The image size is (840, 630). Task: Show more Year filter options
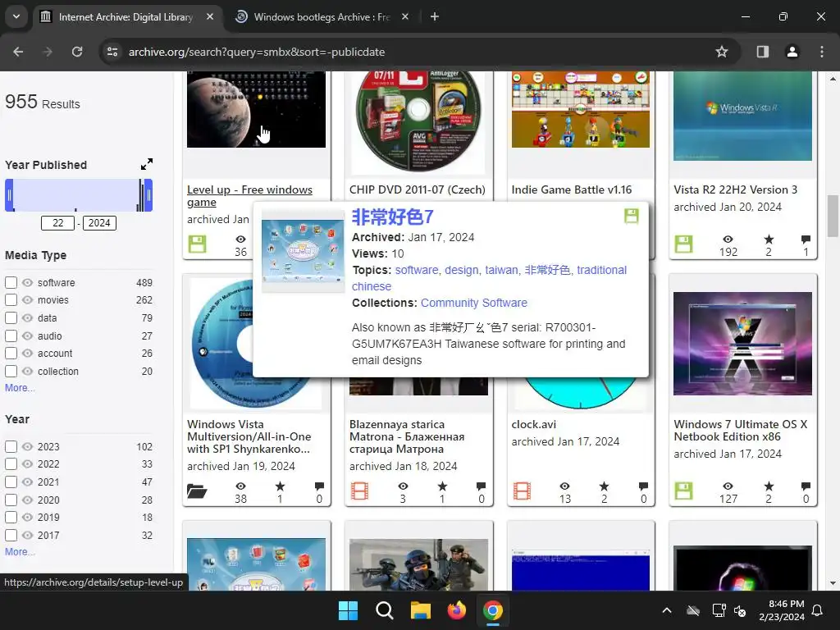(x=20, y=552)
